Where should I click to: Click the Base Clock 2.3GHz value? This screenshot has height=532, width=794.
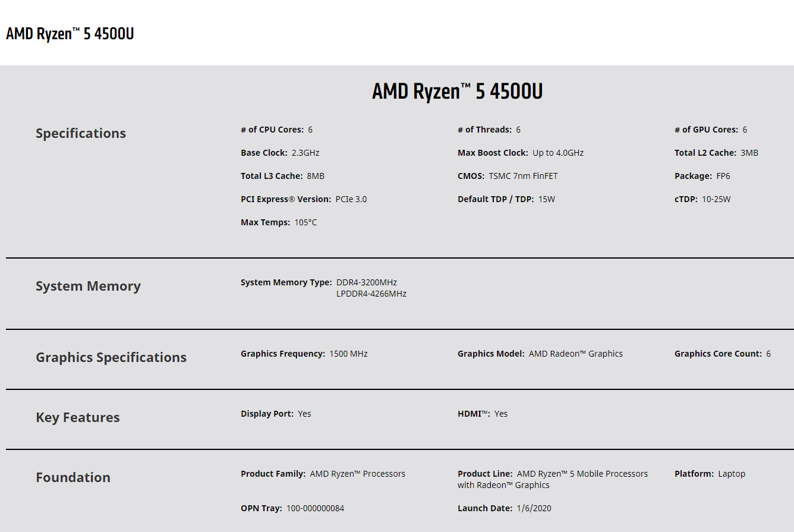305,153
